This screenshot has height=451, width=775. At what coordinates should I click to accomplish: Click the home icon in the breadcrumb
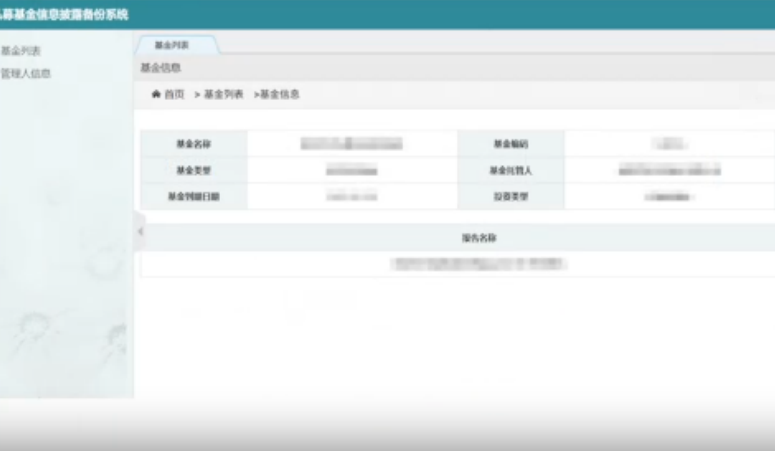(156, 94)
